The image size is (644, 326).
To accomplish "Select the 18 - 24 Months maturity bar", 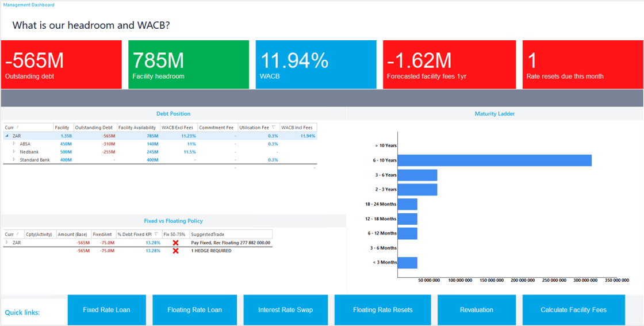I will coord(408,204).
